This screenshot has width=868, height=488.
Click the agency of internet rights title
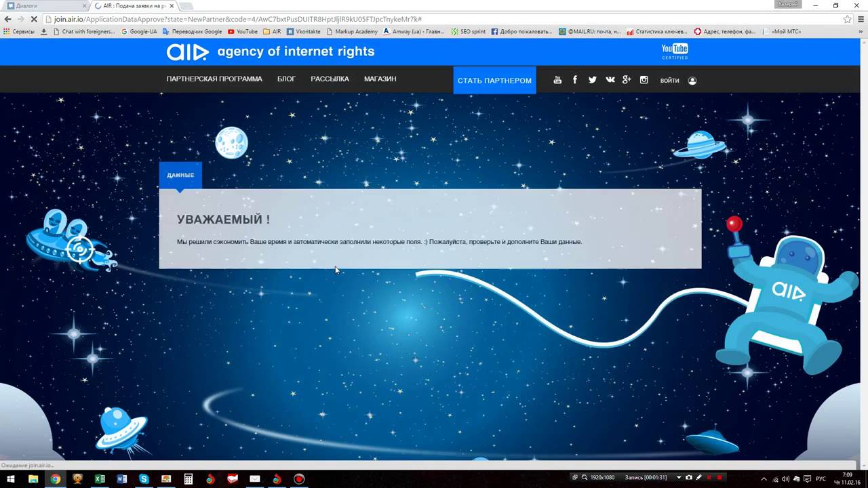296,52
